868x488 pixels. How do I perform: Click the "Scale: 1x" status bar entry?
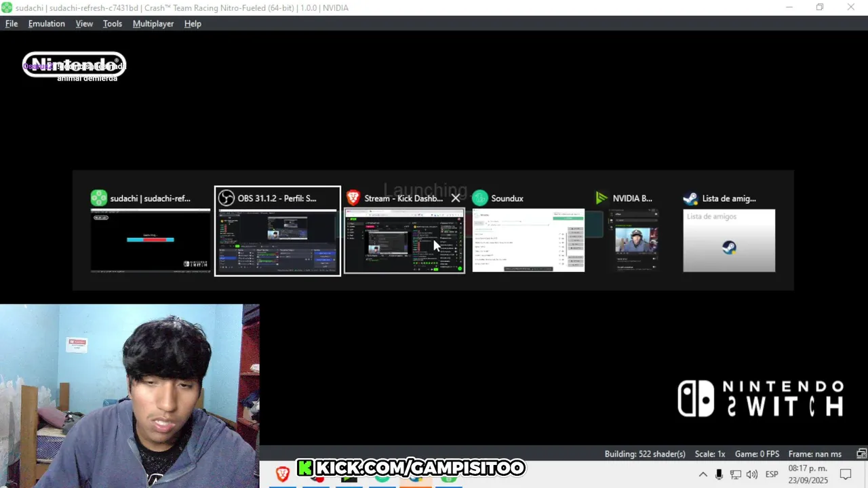coord(710,454)
